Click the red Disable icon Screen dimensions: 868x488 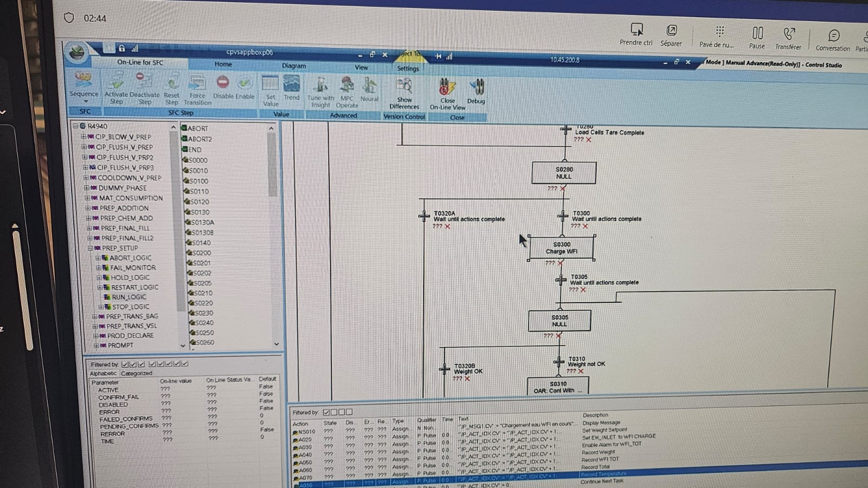pos(222,82)
